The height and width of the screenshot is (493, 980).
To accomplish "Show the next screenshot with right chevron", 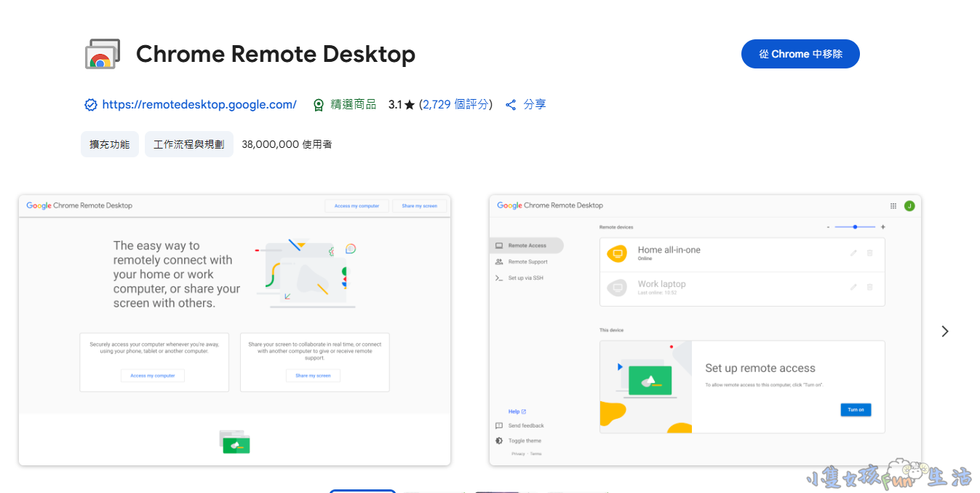I will [x=944, y=331].
